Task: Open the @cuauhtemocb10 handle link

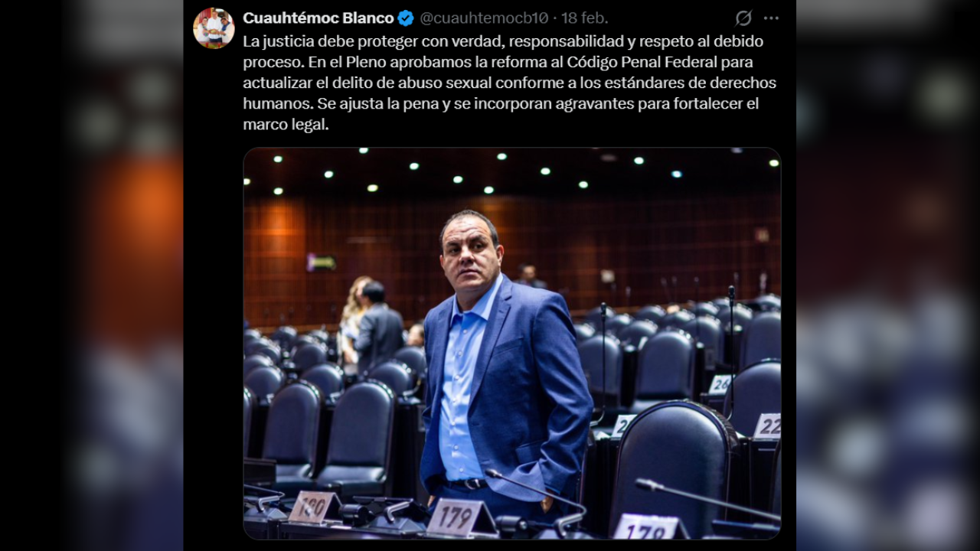Action: 484,18
